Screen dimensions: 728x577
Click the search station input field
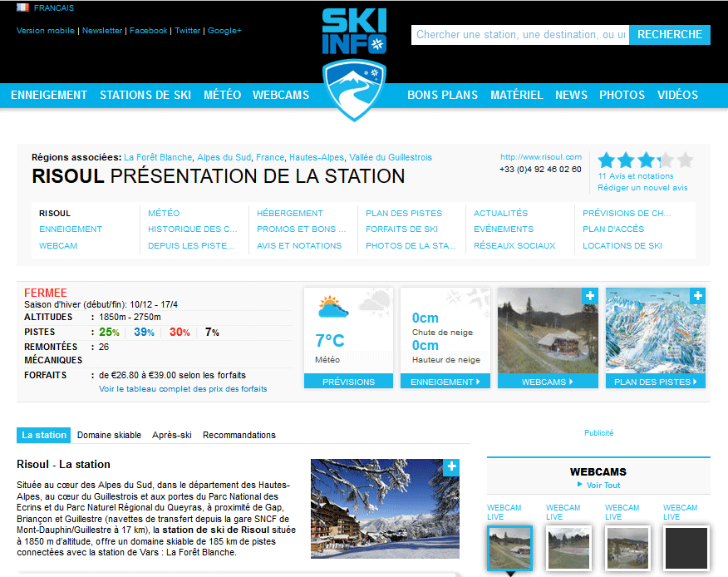pyautogui.click(x=520, y=35)
